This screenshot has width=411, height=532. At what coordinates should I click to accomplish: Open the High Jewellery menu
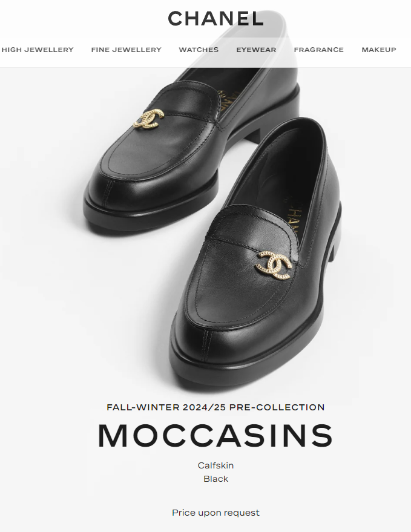38,50
